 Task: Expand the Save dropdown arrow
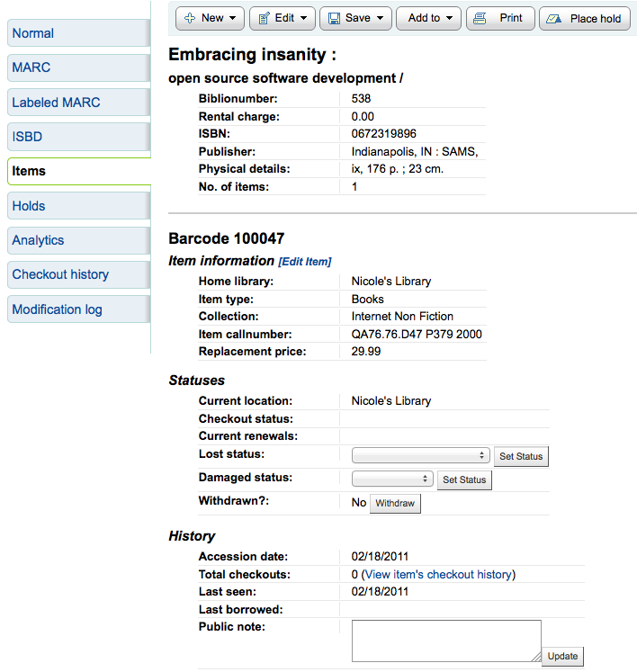click(x=381, y=18)
